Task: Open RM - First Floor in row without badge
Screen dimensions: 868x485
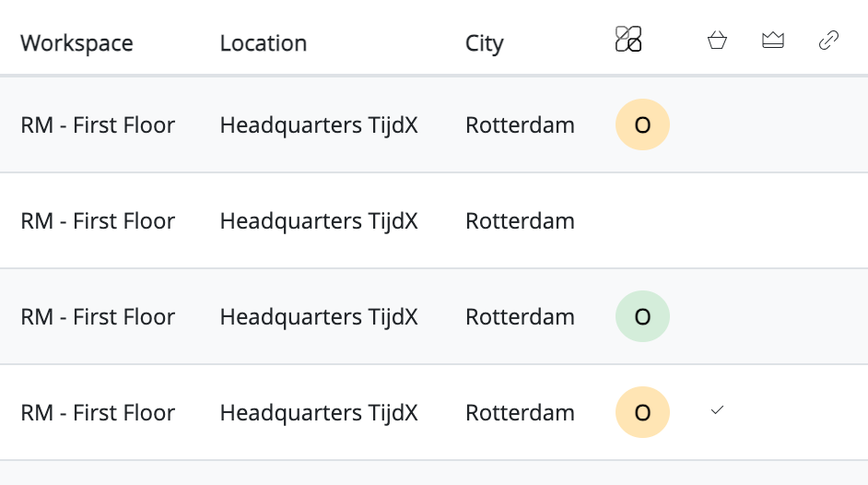Action: click(98, 221)
